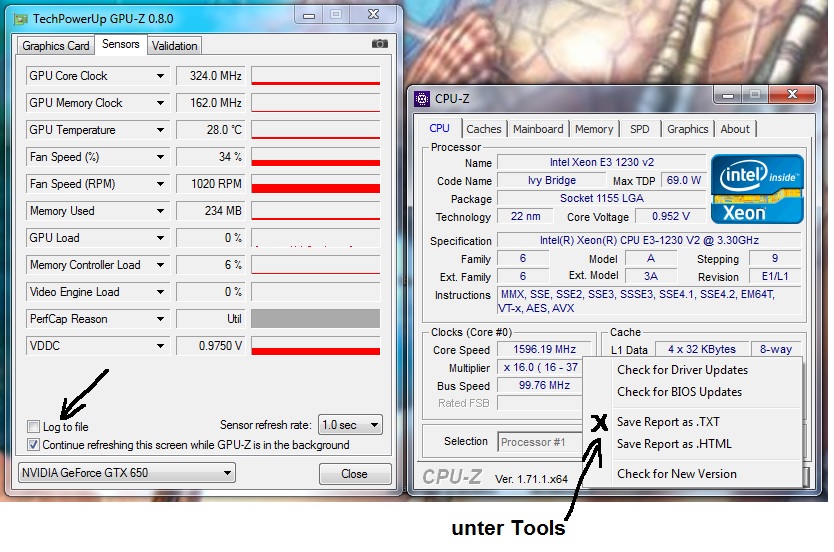The image size is (834, 552).
Task: Open the Mainboard tab in CPU-Z
Action: pos(538,129)
